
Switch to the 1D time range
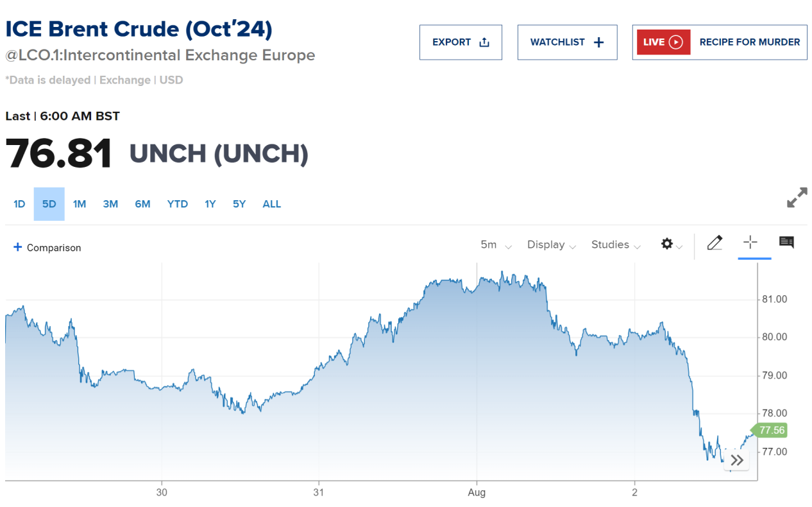pyautogui.click(x=19, y=204)
